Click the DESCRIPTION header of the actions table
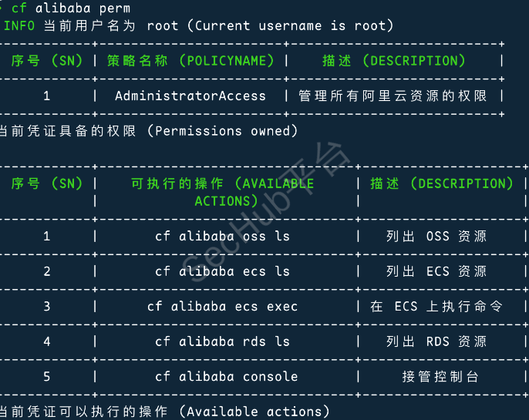 click(441, 183)
